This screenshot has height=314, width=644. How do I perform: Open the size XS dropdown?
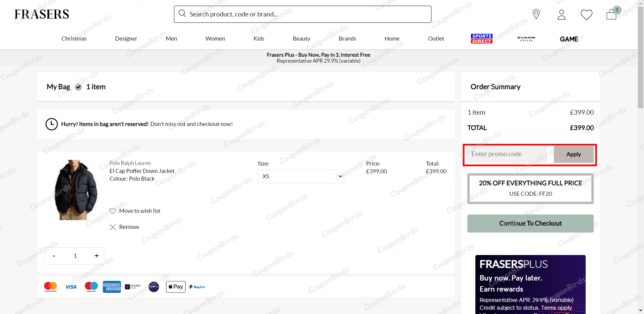301,176
